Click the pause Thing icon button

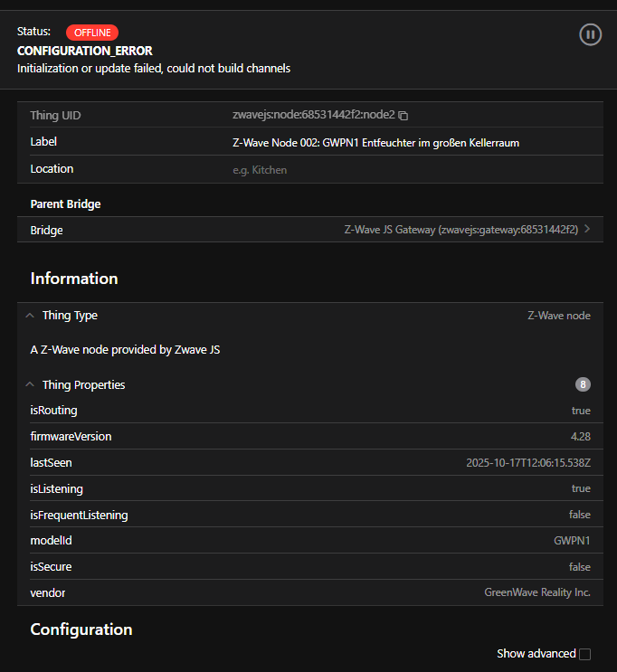pos(590,34)
